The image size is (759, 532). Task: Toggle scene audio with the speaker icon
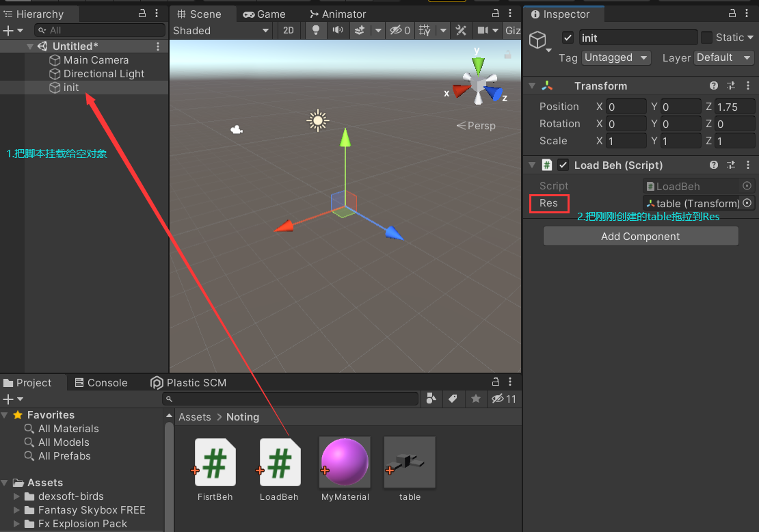[x=337, y=31]
